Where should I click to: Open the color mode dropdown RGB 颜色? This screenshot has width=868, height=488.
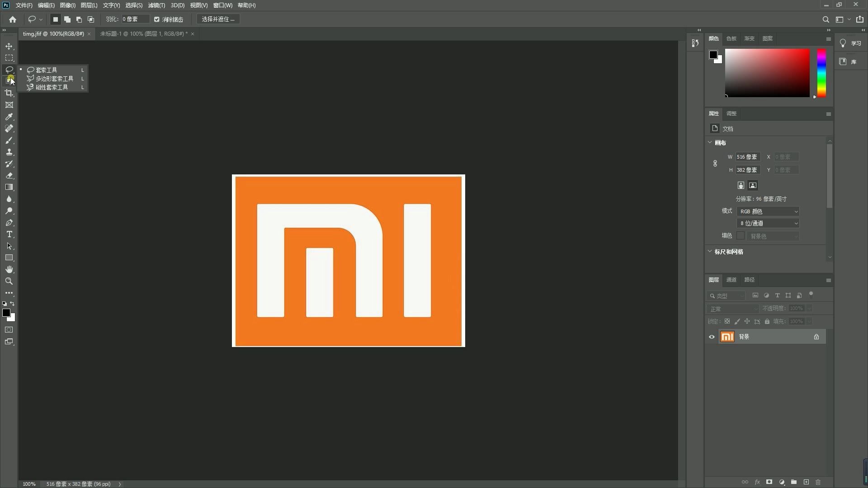tap(768, 211)
